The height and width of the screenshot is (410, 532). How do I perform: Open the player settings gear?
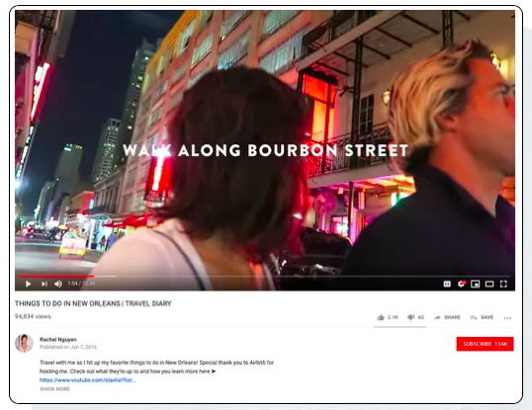[x=461, y=284]
